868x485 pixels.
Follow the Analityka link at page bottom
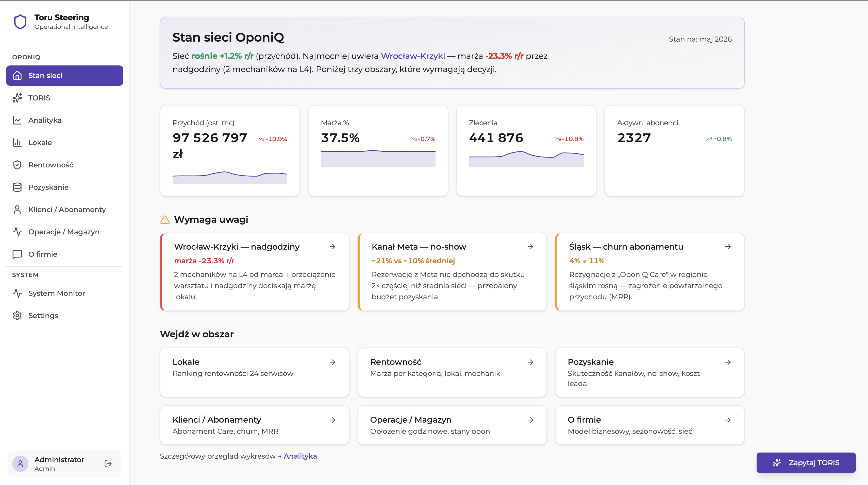tap(300, 456)
